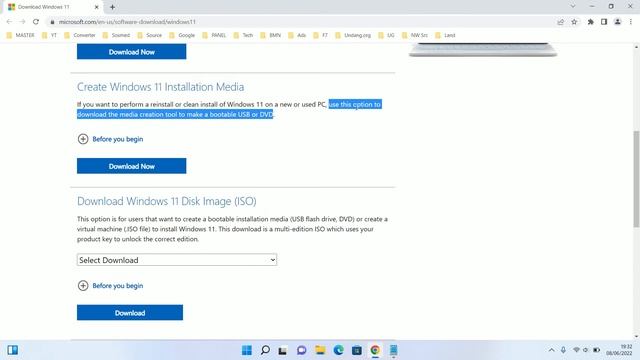Open the Sosmed bookmark folder
640x360 pixels.
116,35
